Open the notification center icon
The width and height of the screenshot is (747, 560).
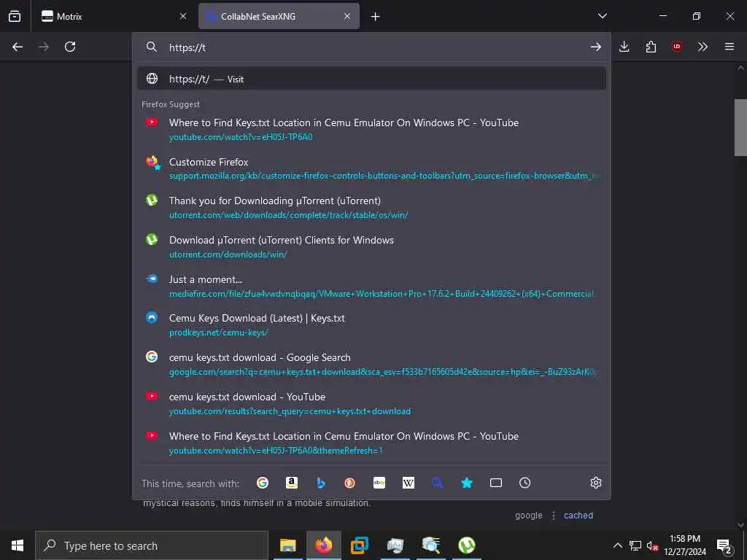pyautogui.click(x=724, y=545)
